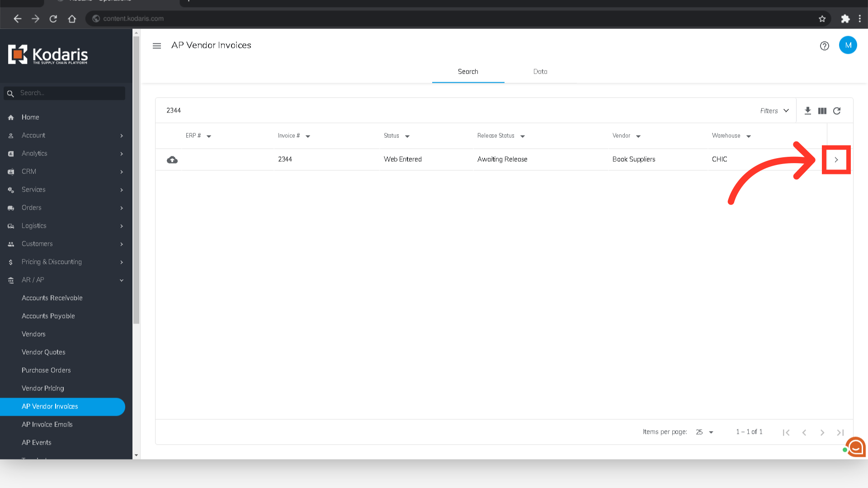Open invoice 2344 details chevron
The image size is (868, 488).
pyautogui.click(x=836, y=160)
